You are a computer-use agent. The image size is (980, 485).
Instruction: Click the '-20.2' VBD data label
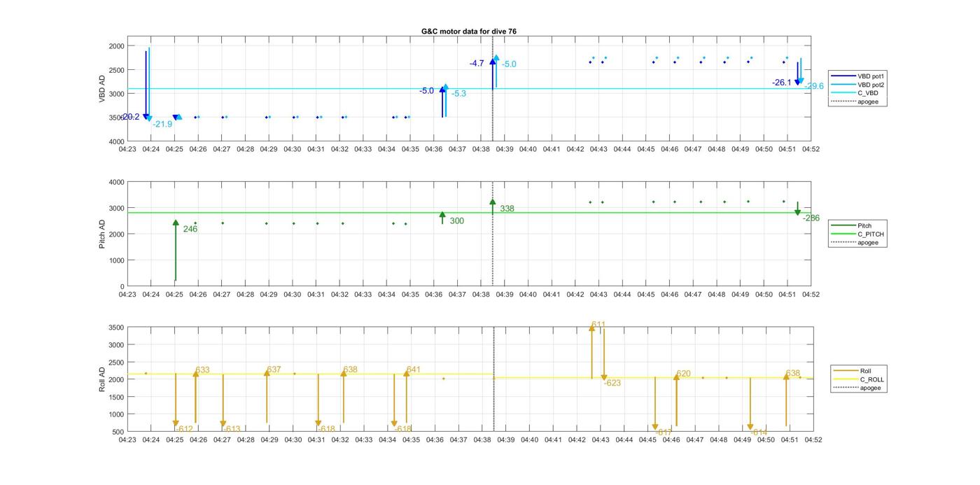click(129, 117)
